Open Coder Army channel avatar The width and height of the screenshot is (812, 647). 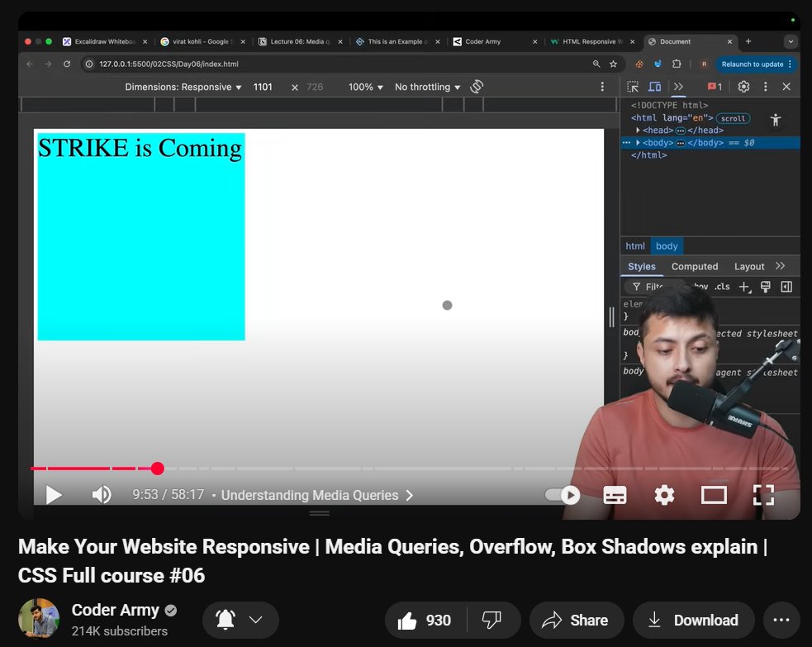pos(39,619)
